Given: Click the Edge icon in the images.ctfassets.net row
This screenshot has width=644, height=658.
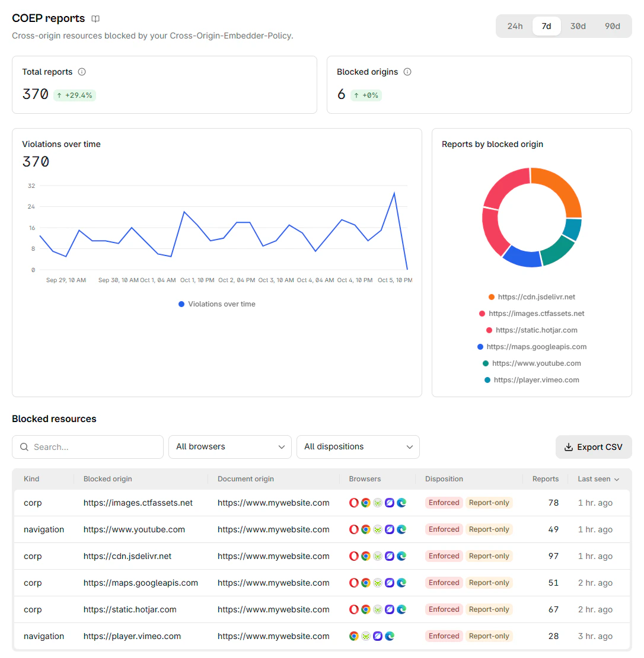Looking at the screenshot, I should [401, 503].
